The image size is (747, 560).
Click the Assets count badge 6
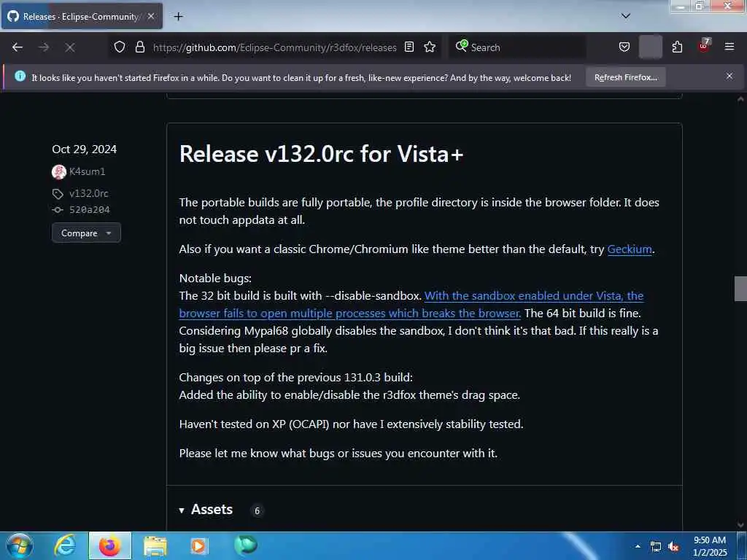[257, 511]
